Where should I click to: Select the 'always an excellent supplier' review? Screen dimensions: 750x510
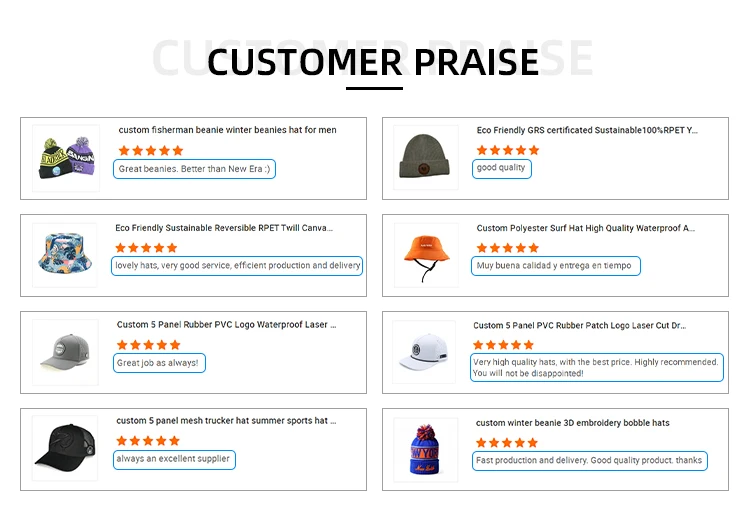(173, 459)
